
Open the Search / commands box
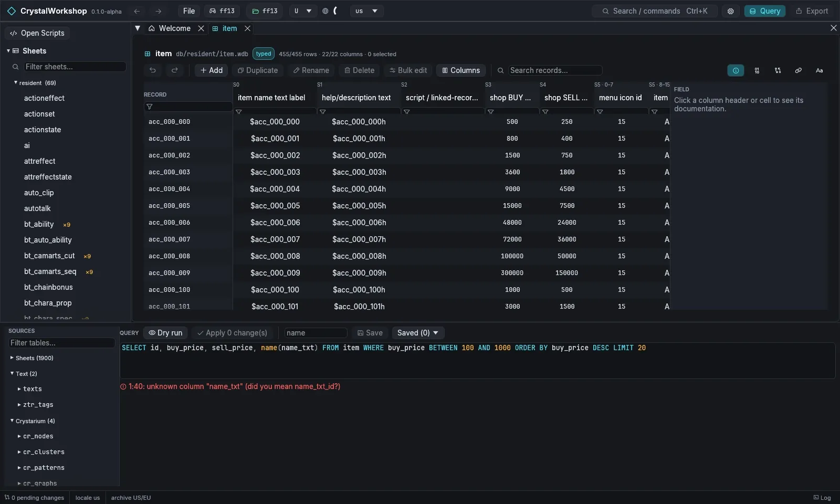tap(655, 11)
